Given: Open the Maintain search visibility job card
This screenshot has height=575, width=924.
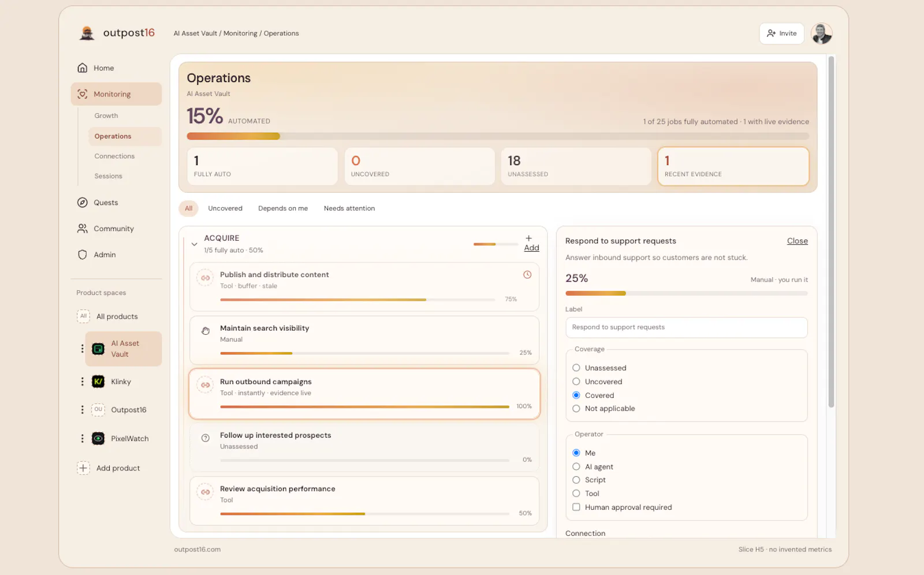Looking at the screenshot, I should (x=364, y=340).
